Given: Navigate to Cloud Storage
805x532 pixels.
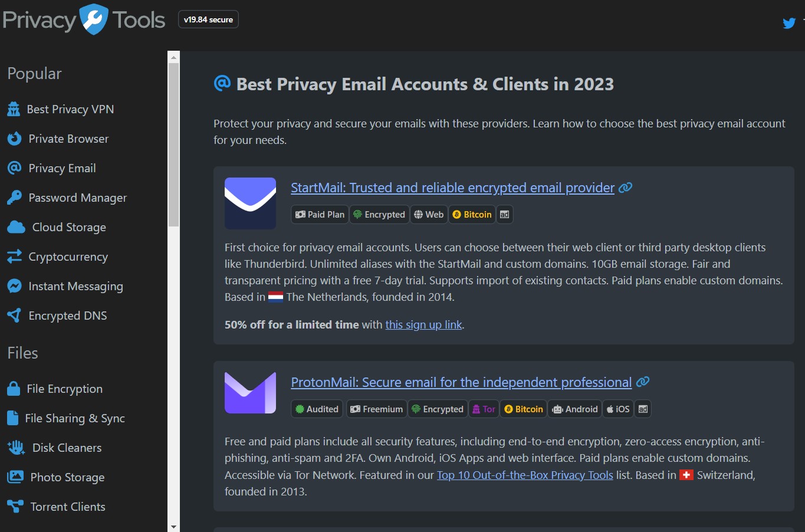Looking at the screenshot, I should point(57,227).
